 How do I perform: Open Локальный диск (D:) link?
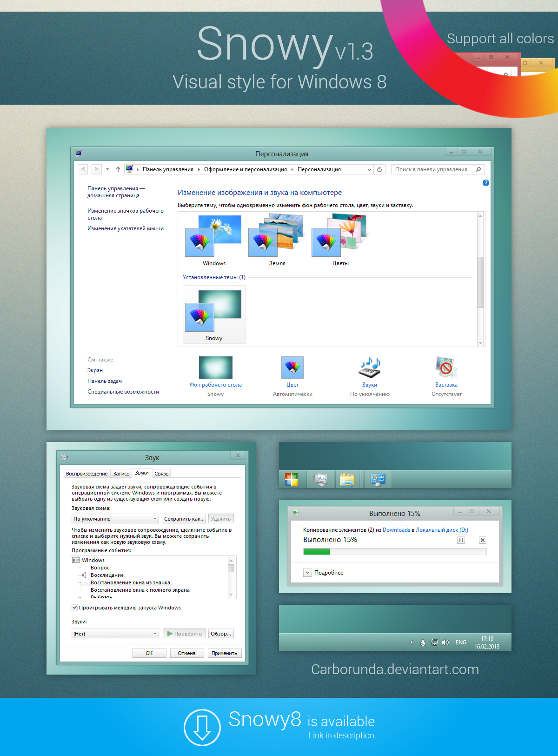(x=442, y=530)
